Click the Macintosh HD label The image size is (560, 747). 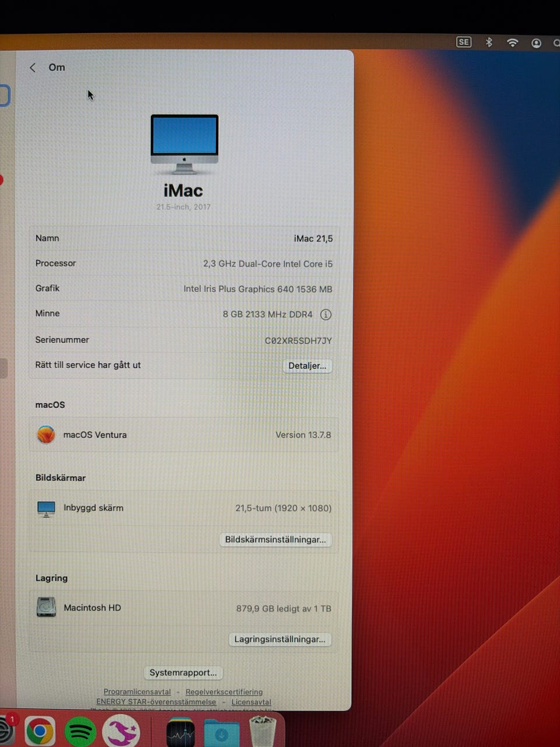tap(92, 608)
